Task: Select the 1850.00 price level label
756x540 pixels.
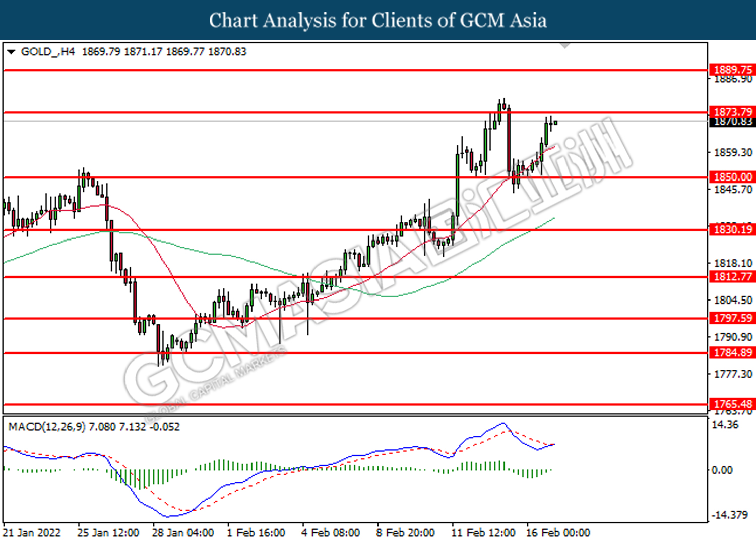Action: (x=732, y=177)
